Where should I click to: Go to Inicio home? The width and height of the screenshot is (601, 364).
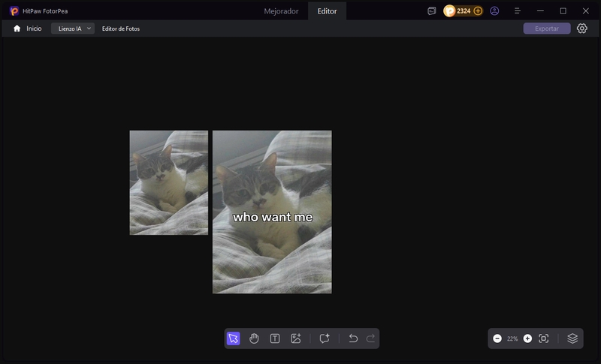tap(27, 29)
